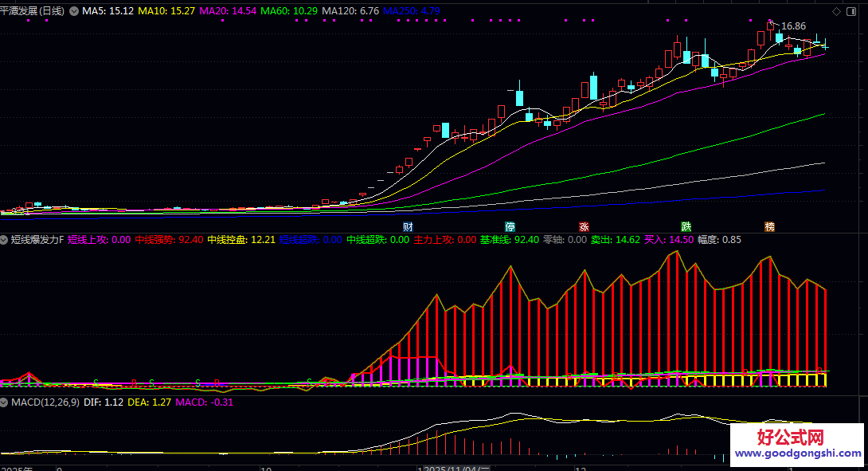
Task: Click the window layout icon at top right
Action: click(851, 12)
